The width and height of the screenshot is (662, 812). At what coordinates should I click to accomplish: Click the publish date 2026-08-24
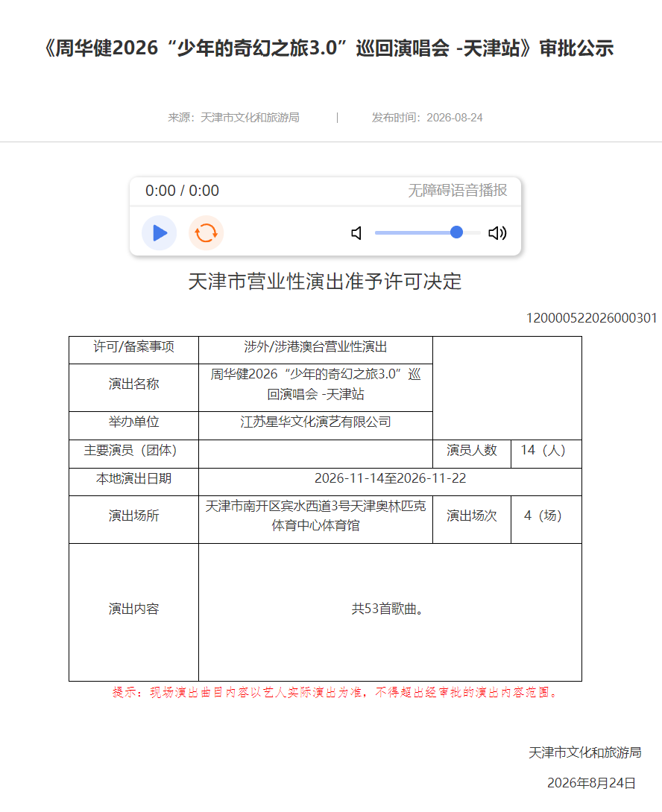pyautogui.click(x=454, y=118)
